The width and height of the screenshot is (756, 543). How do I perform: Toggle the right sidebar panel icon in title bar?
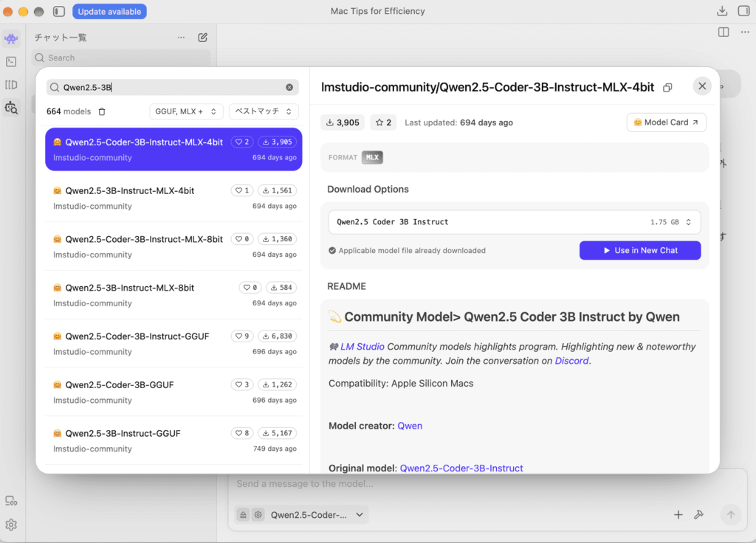[743, 11]
